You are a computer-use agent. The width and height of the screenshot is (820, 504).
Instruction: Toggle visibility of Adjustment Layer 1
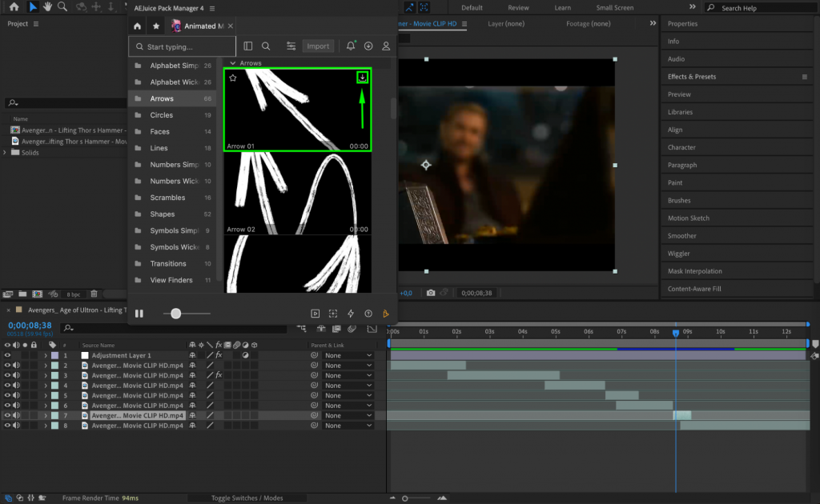click(x=7, y=355)
